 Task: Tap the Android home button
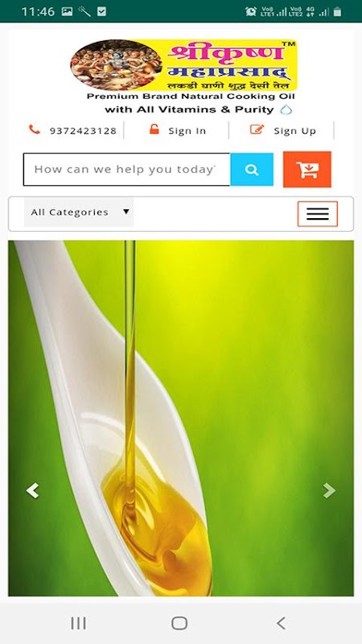(x=179, y=623)
